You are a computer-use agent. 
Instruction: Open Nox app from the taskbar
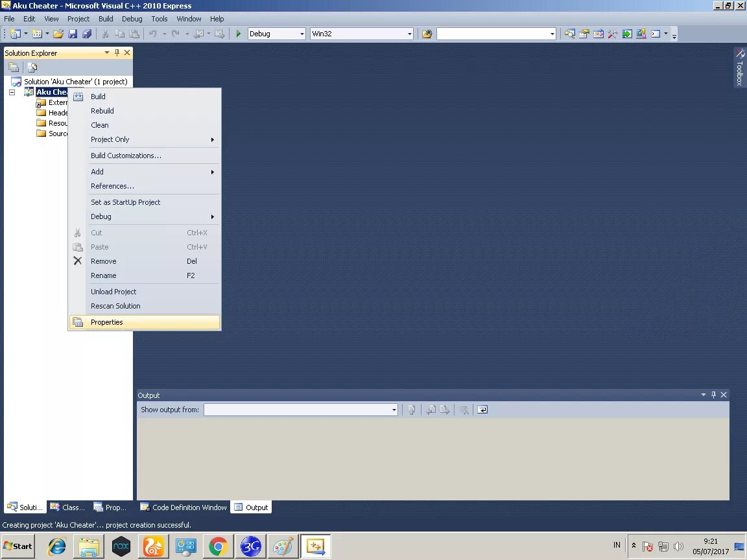[x=121, y=546]
